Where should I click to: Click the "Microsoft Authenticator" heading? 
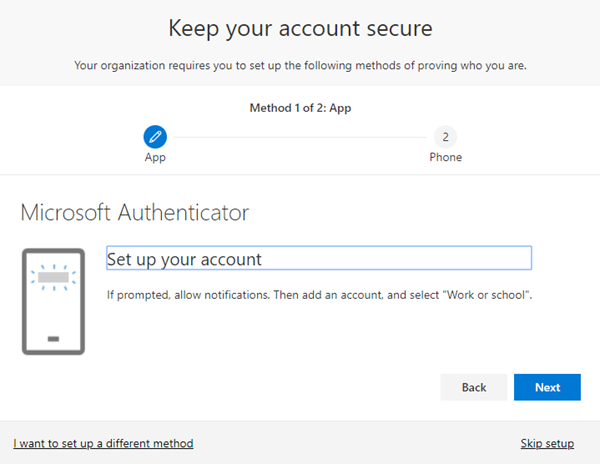135,212
